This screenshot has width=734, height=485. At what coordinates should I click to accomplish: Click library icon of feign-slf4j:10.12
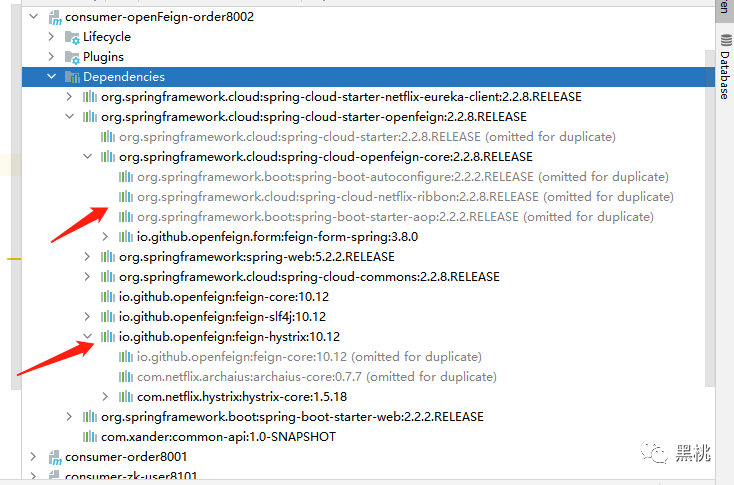108,317
